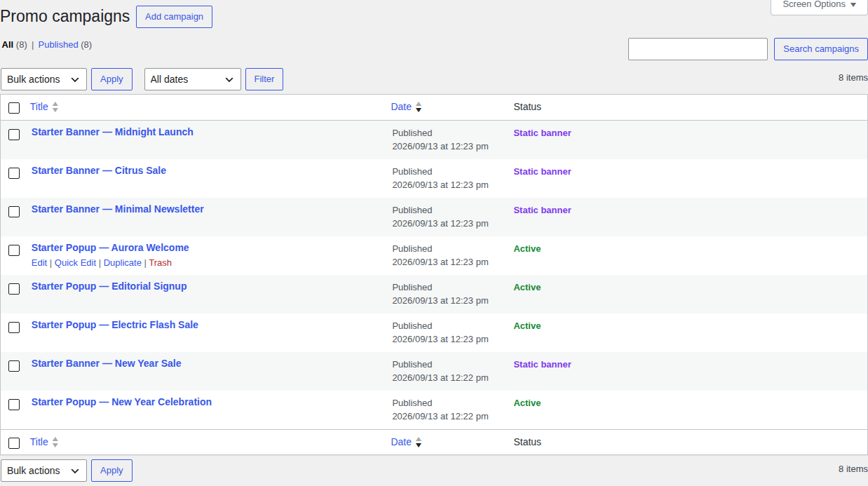Sort by the Date column header

401,107
